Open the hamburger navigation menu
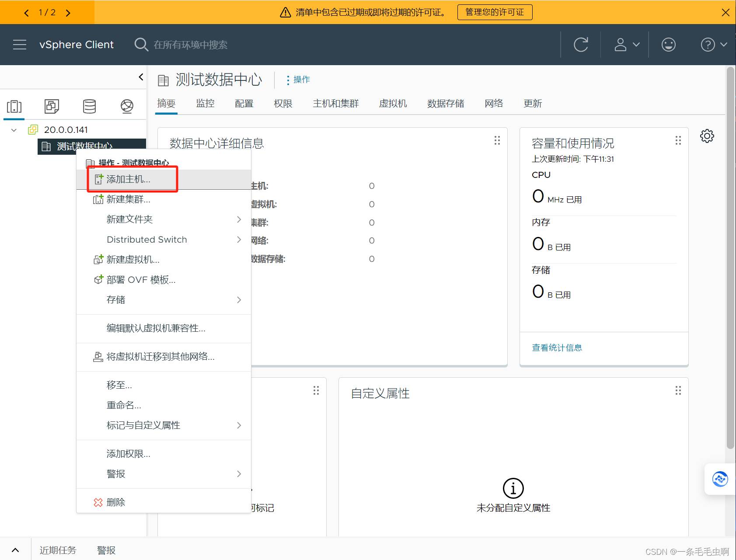 pyautogui.click(x=20, y=45)
